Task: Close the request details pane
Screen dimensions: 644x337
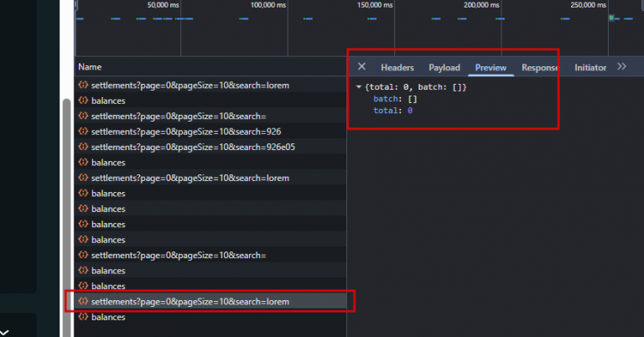Action: 361,66
